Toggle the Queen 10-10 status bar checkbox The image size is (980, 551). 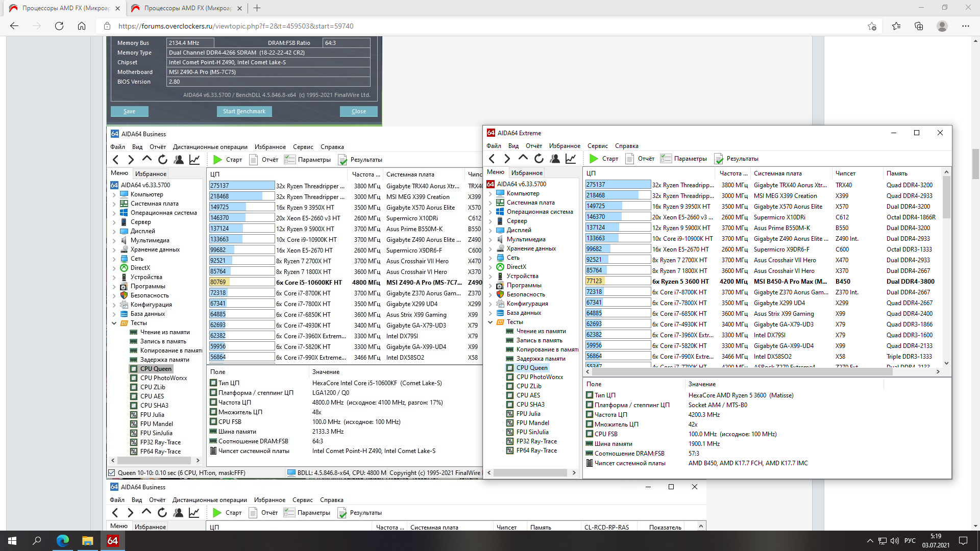pos(112,473)
